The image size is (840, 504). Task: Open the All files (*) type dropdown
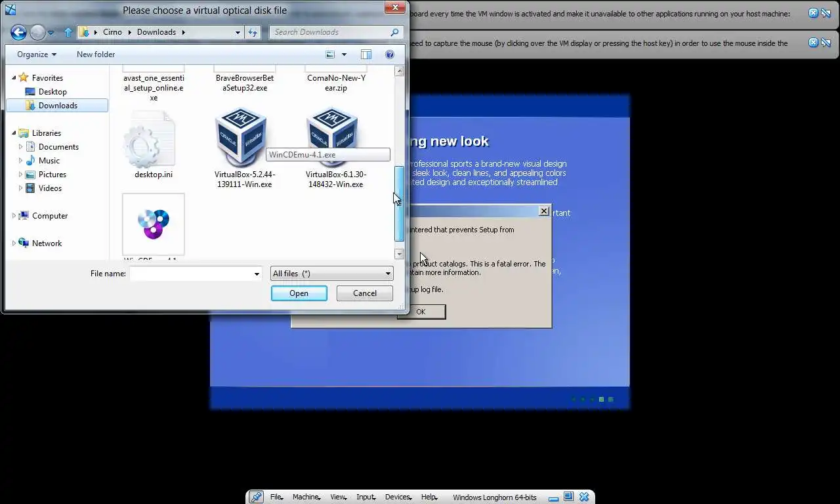point(331,274)
